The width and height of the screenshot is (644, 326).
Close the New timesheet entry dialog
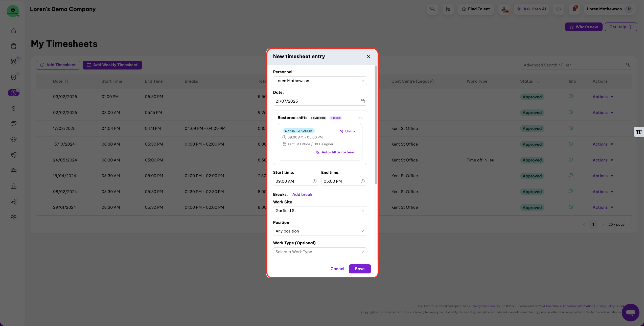(x=369, y=56)
